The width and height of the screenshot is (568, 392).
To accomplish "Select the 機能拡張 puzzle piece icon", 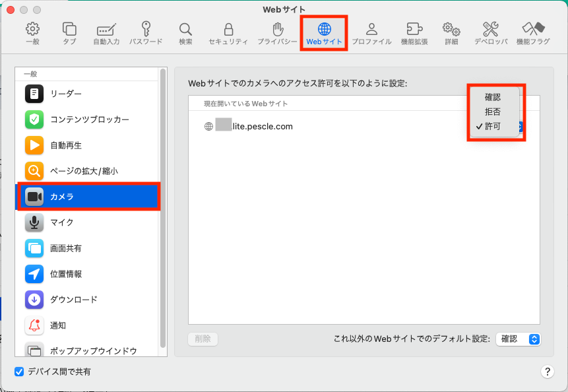I will pos(414,32).
